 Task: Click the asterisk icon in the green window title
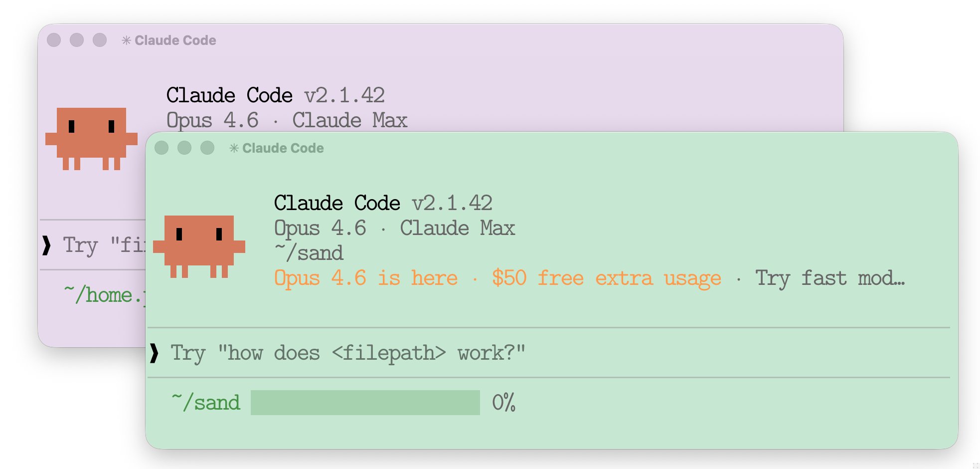coord(234,148)
